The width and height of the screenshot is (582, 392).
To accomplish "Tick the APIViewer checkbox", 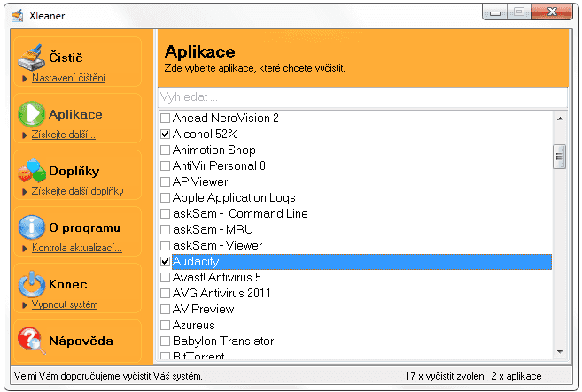I will pos(165,182).
